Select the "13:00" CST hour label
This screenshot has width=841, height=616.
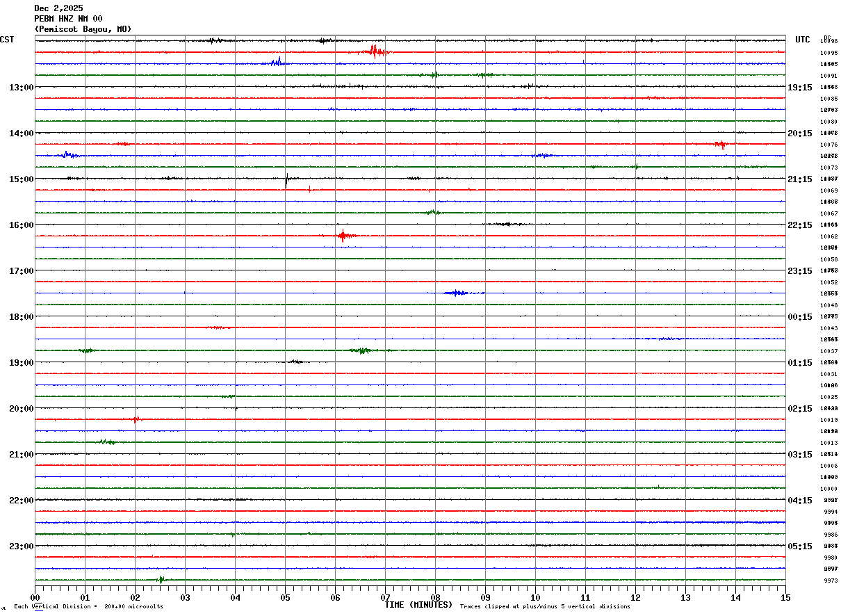tap(21, 87)
